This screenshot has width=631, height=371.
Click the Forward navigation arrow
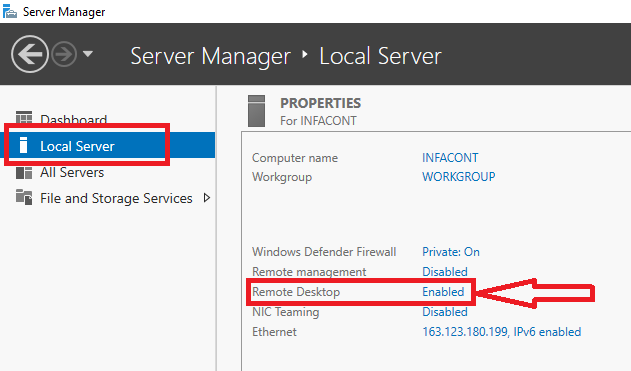tap(64, 54)
